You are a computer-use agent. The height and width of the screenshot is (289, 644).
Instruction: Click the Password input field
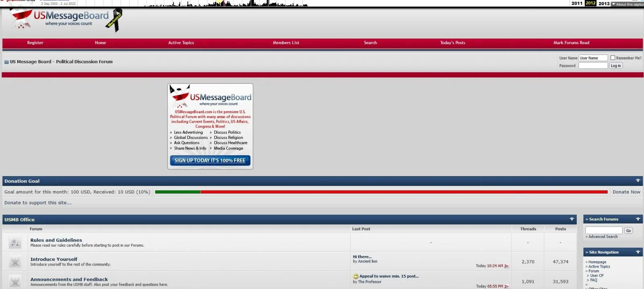pyautogui.click(x=593, y=66)
